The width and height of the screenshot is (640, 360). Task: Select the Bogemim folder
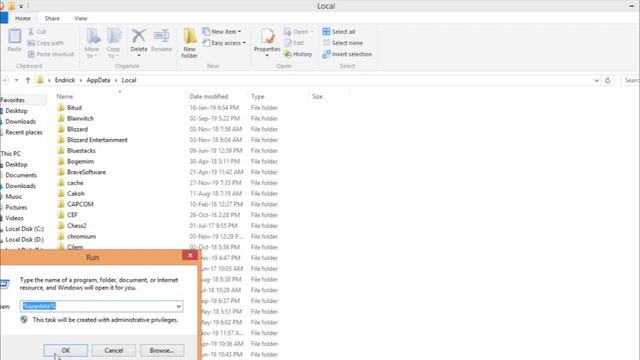pyautogui.click(x=80, y=161)
